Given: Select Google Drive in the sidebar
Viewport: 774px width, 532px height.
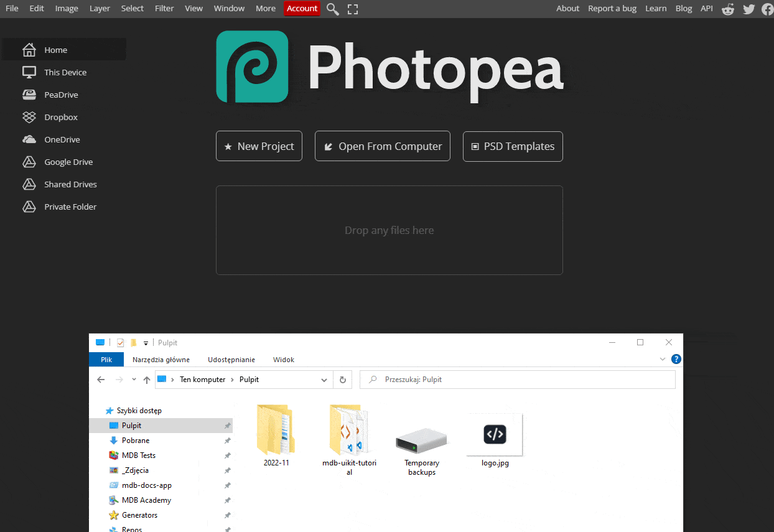Looking at the screenshot, I should [x=68, y=162].
